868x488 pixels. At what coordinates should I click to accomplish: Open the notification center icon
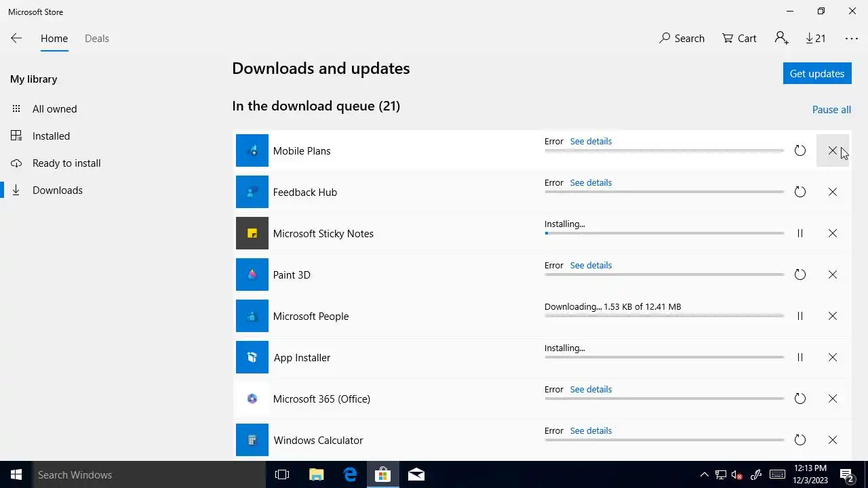coord(846,474)
